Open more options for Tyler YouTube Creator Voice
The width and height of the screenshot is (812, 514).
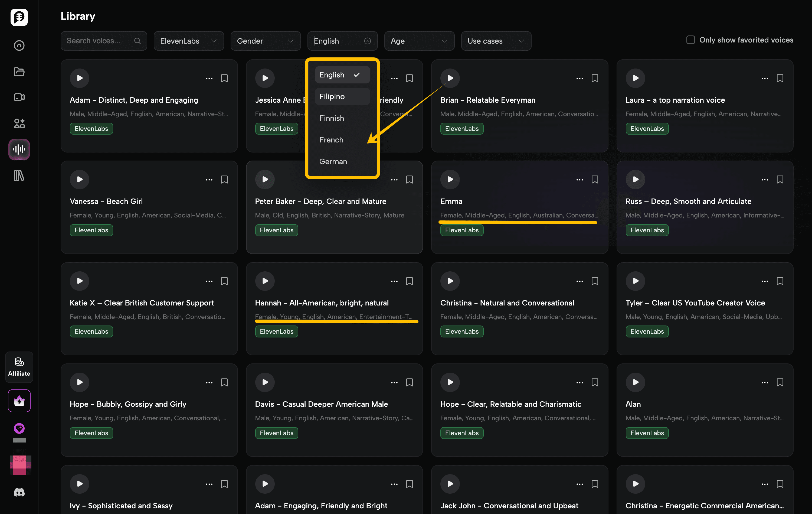(x=765, y=281)
